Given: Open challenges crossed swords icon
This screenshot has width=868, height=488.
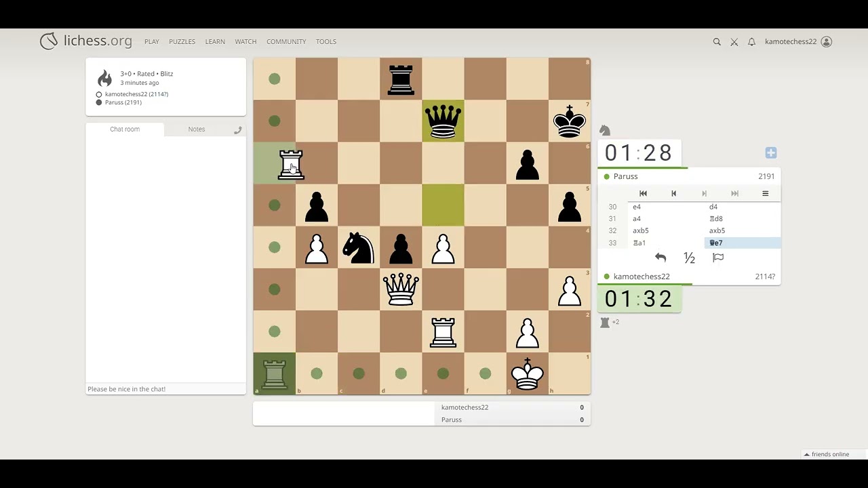Looking at the screenshot, I should (734, 42).
